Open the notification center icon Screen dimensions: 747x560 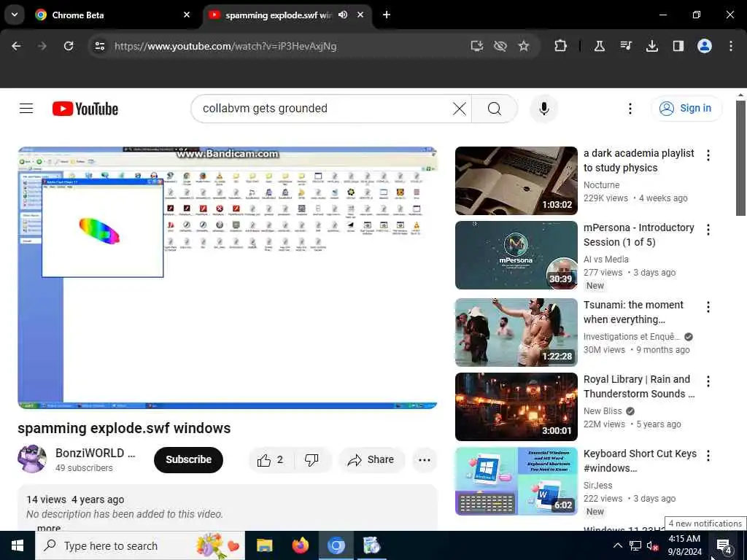coord(724,545)
